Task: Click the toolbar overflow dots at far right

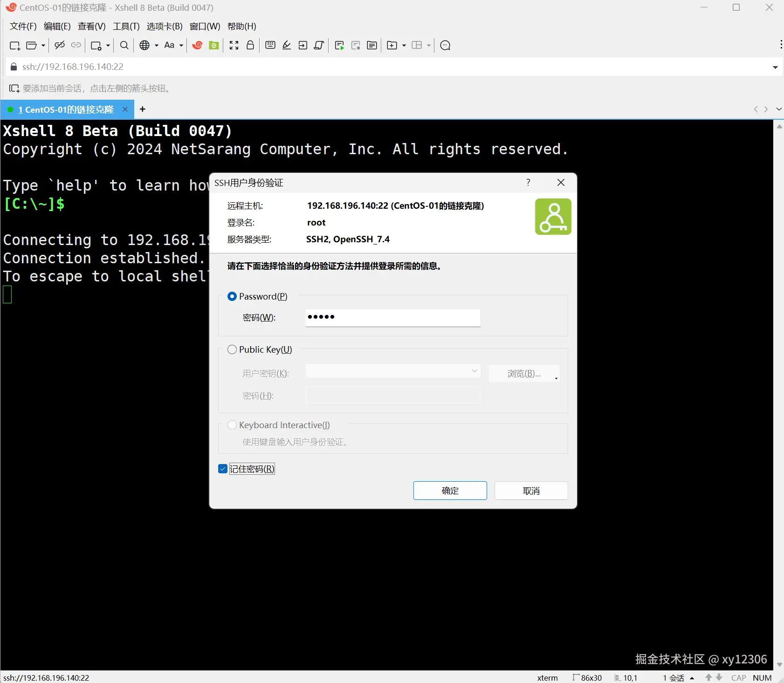Action: [781, 45]
